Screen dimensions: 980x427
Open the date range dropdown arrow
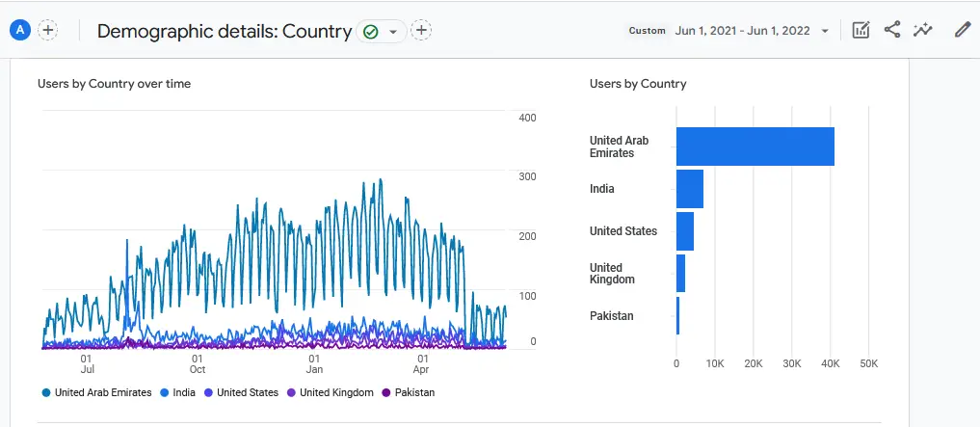coord(825,31)
